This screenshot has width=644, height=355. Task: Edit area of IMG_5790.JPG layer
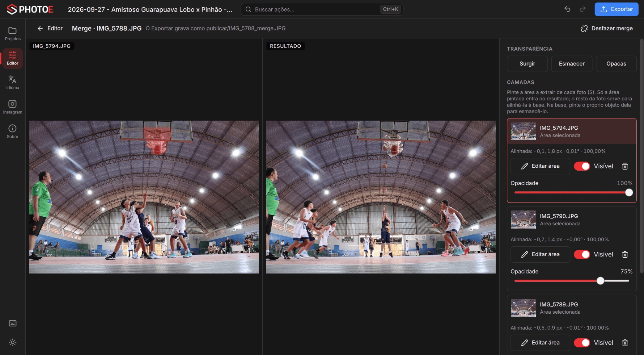[x=540, y=255]
